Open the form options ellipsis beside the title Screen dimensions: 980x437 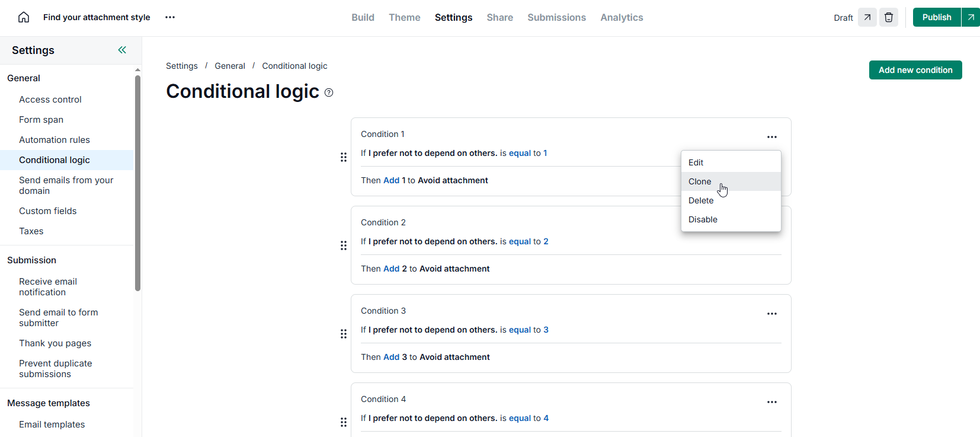tap(170, 17)
